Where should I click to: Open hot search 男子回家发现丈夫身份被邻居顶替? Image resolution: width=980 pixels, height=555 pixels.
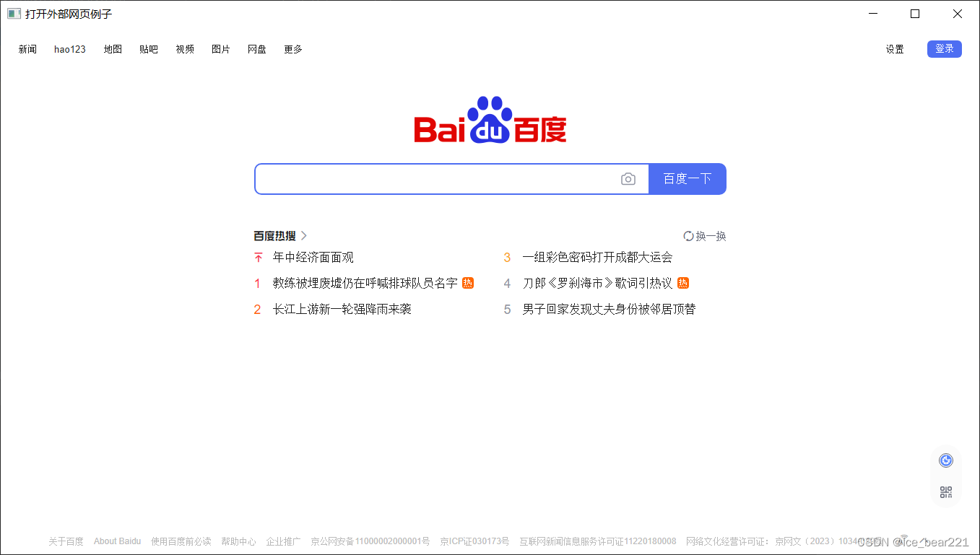pyautogui.click(x=609, y=309)
